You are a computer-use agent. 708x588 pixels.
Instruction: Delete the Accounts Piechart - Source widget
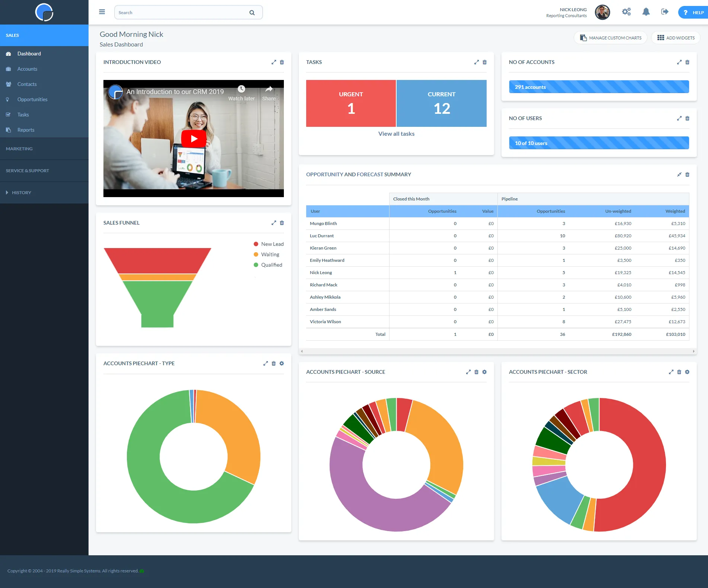pyautogui.click(x=477, y=372)
